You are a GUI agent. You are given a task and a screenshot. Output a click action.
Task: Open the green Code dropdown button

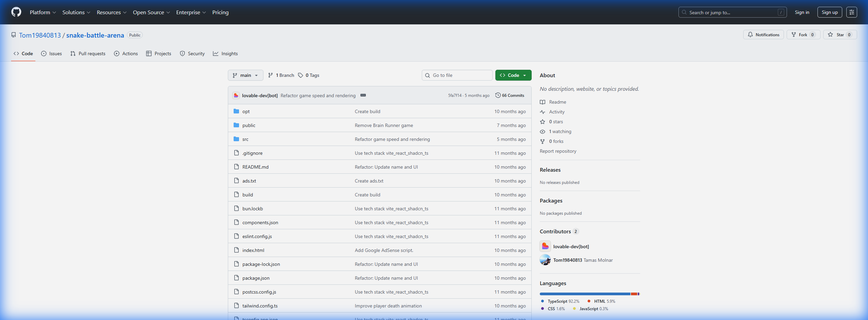513,75
